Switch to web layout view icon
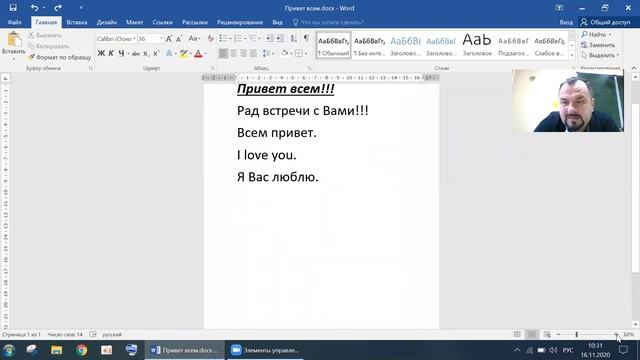Screen dimensions: 640x360 point(547,334)
